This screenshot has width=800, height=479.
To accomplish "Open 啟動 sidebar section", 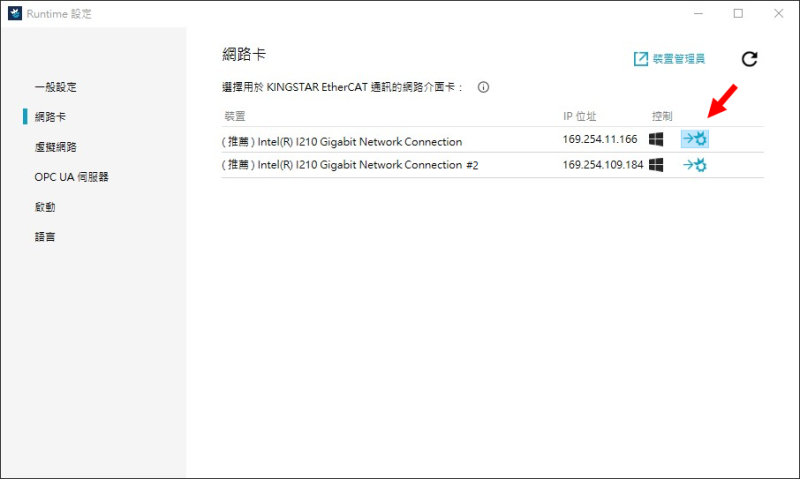I will [45, 207].
